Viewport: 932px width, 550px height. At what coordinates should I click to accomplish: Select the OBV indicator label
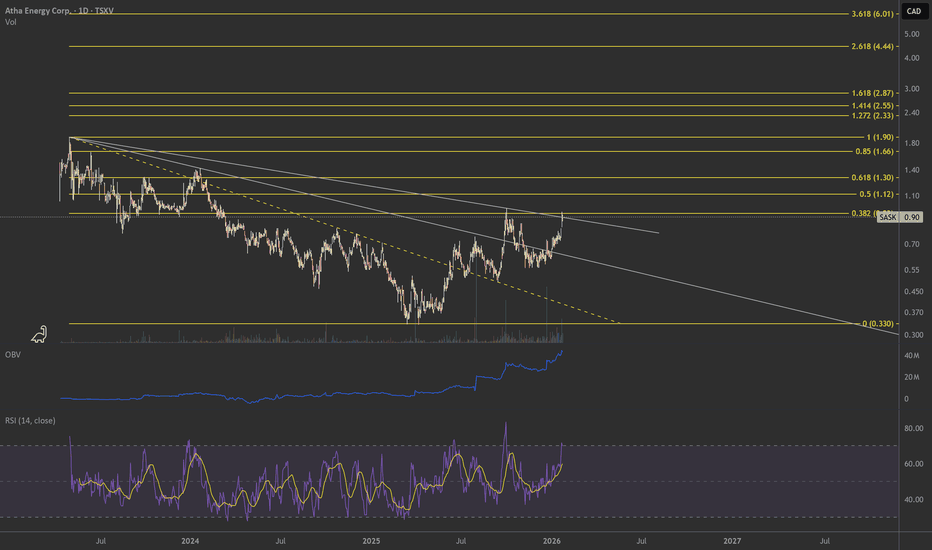[x=12, y=354]
